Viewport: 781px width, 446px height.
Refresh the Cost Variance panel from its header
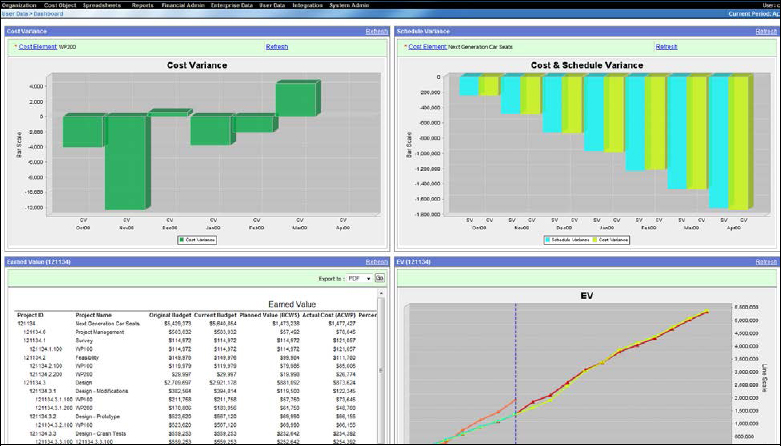pyautogui.click(x=377, y=31)
